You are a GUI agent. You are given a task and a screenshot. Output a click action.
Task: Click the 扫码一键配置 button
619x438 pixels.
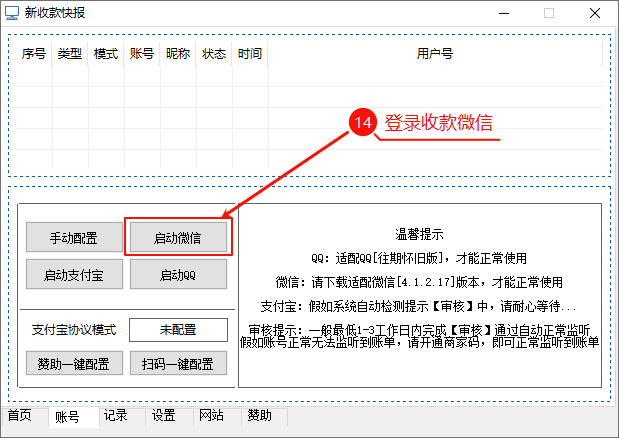(177, 363)
